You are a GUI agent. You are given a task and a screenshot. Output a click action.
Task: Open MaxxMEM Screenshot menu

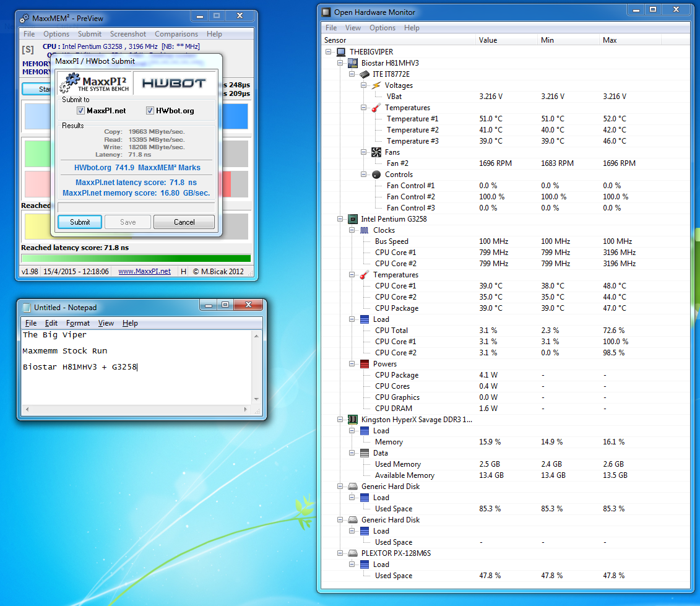[128, 34]
